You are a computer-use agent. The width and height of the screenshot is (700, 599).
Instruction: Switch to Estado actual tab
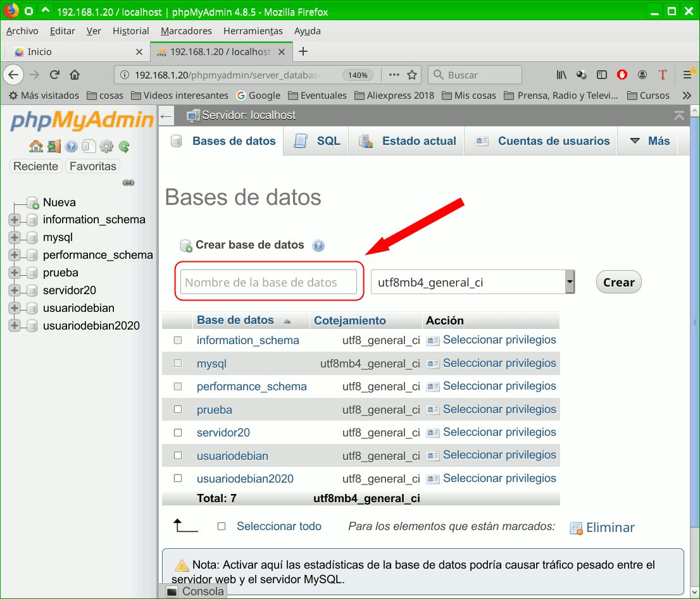tap(407, 141)
